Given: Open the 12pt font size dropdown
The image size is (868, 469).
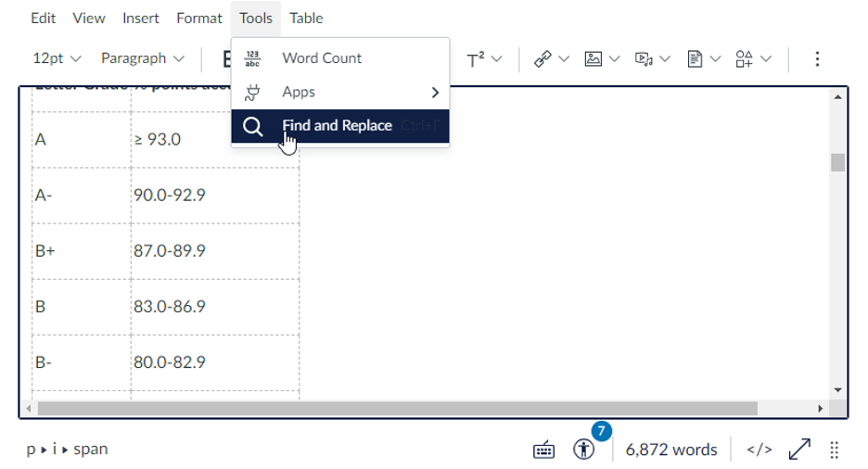Looking at the screenshot, I should click(57, 58).
